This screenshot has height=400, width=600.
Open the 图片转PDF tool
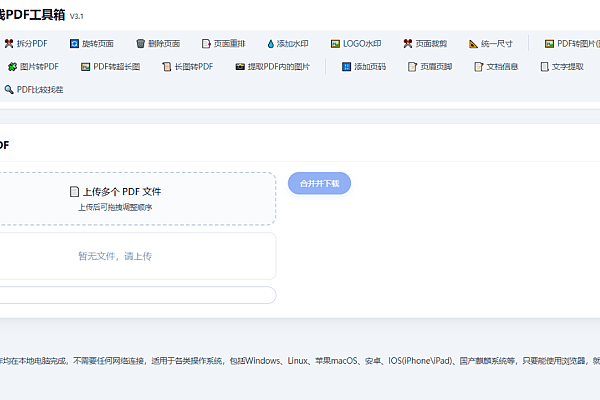[33, 67]
